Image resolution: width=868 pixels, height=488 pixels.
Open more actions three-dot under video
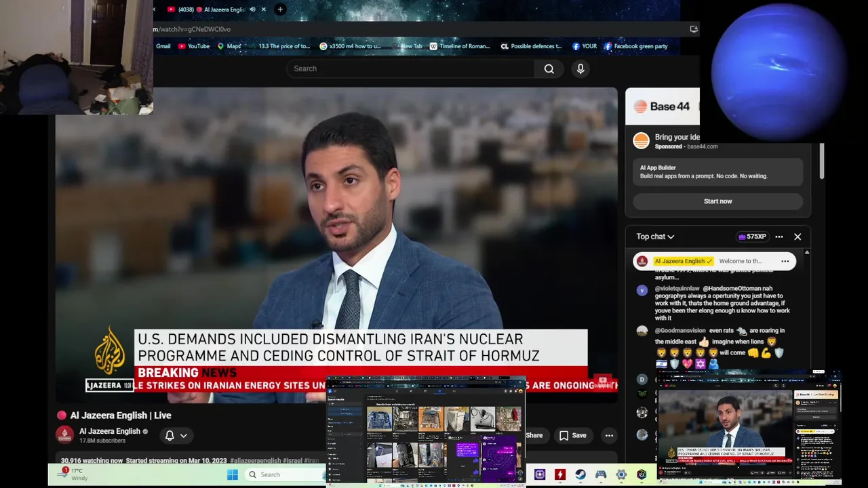tap(609, 435)
